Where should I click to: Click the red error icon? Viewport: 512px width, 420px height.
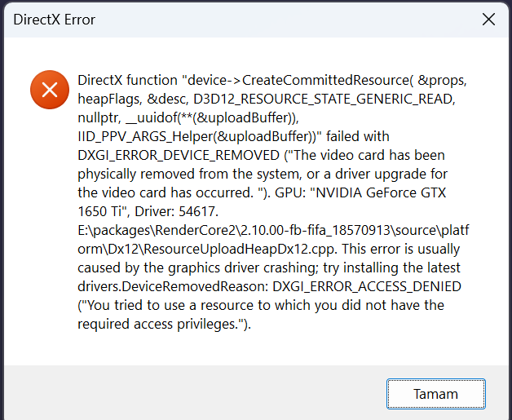click(49, 90)
